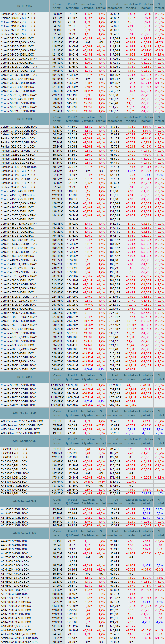Click +10,8% value in FX 8370 row
Viewport: 165px width, 644px height.
(x=101, y=482)
